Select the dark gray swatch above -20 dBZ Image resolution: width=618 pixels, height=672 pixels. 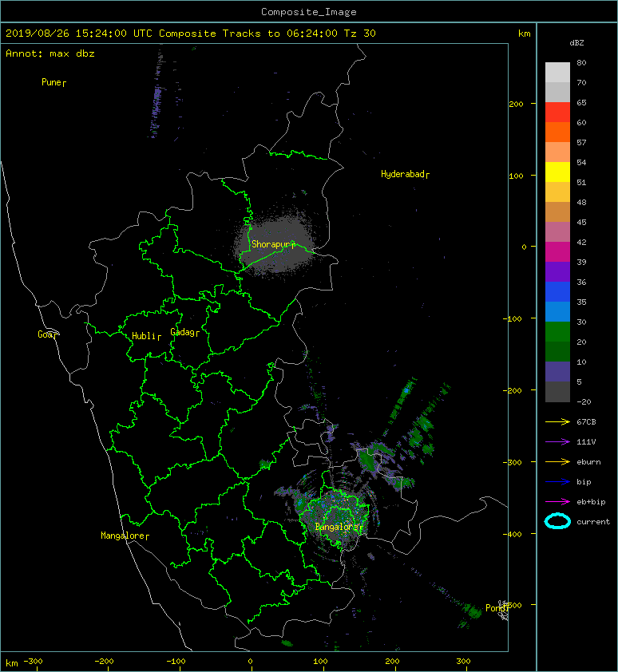coord(557,392)
